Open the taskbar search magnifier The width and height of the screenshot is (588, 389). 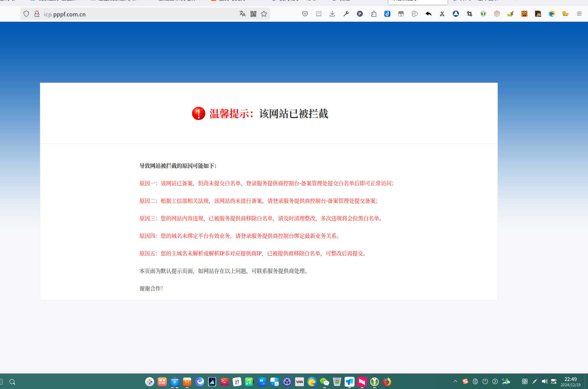tap(12, 382)
